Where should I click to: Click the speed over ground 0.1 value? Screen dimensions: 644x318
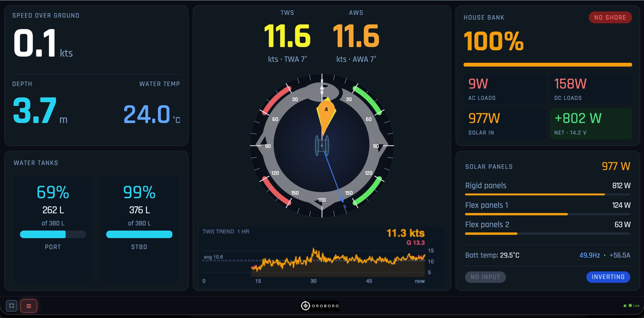[35, 43]
